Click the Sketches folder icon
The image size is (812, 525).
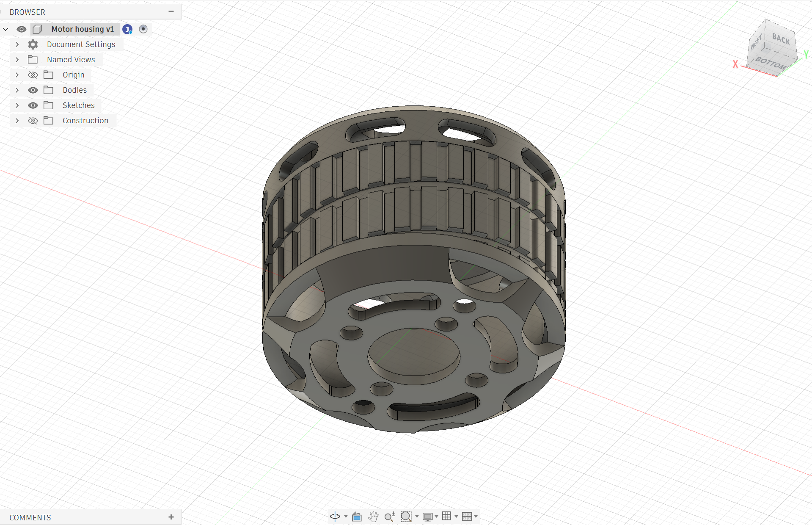(49, 105)
